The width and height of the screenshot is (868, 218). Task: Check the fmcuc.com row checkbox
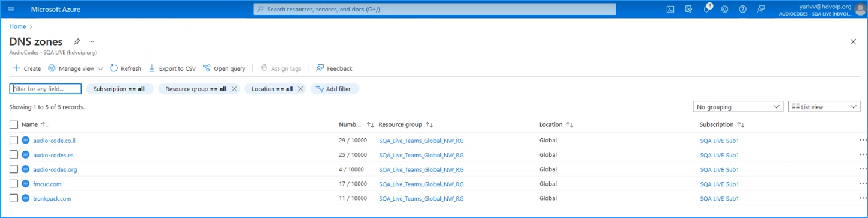point(14,184)
